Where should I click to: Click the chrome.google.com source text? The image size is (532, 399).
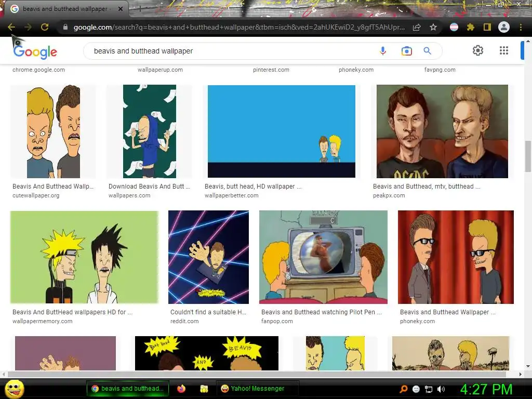[x=38, y=70]
